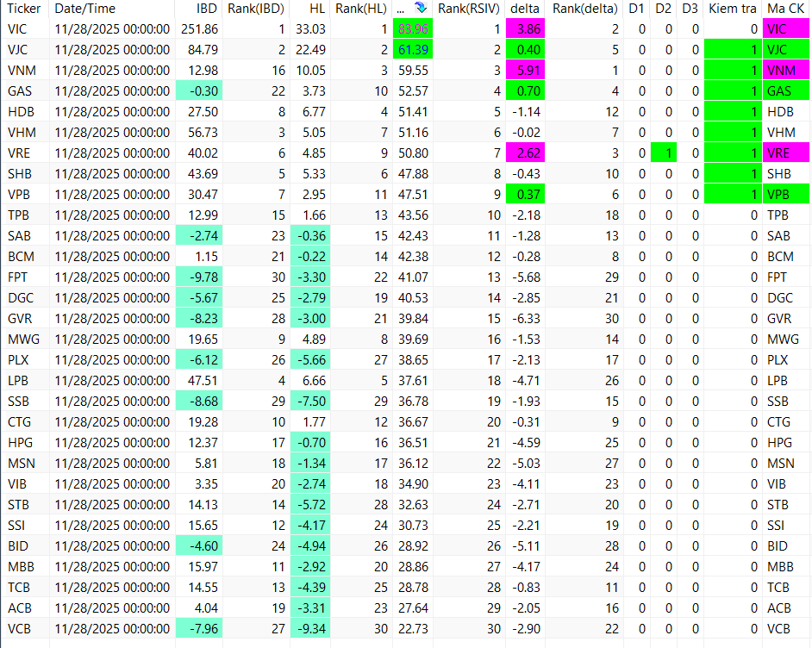The width and height of the screenshot is (812, 648).
Task: Click the delta column header
Action: [525, 9]
